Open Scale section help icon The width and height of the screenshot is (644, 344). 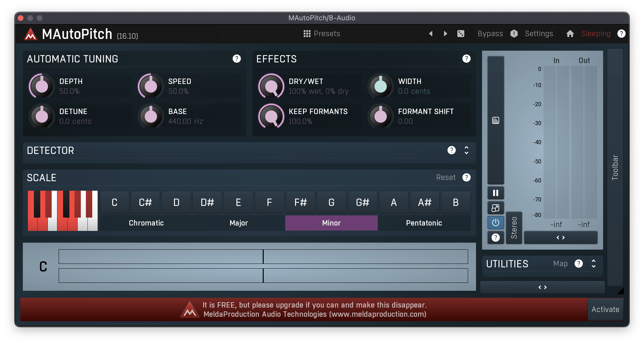pos(467,177)
